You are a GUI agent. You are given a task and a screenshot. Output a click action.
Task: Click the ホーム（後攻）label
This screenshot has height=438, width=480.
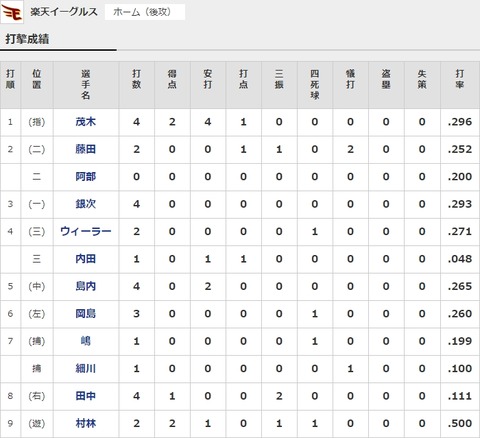click(145, 12)
